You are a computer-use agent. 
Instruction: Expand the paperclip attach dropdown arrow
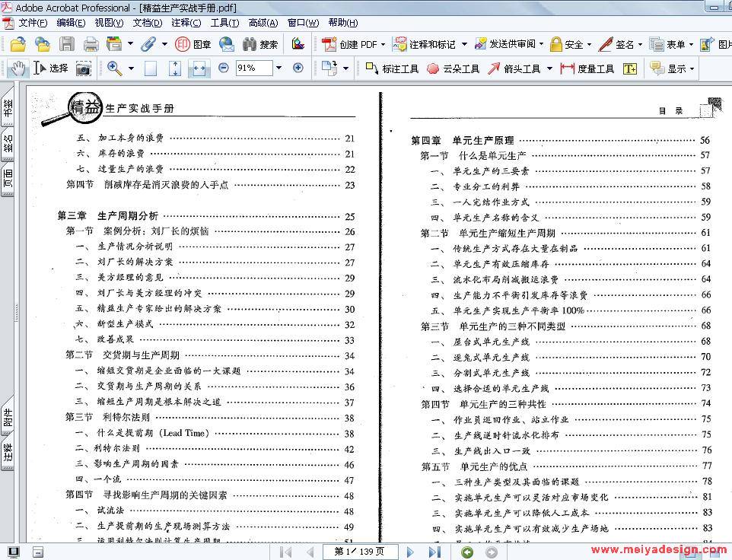[164, 44]
